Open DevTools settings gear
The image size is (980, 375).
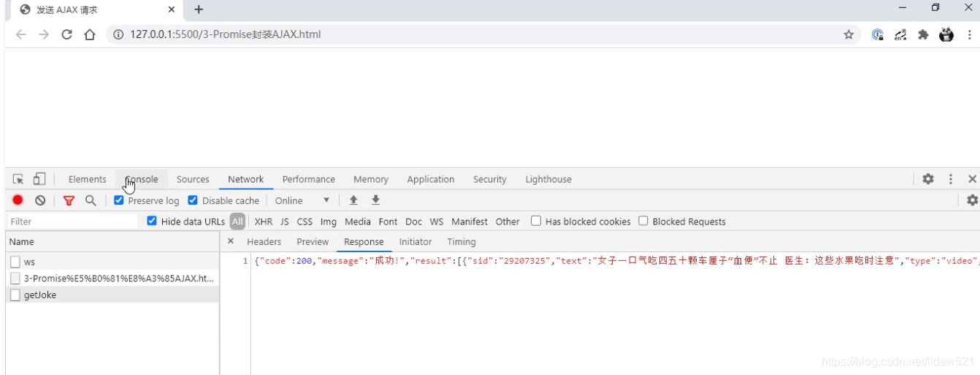[928, 179]
